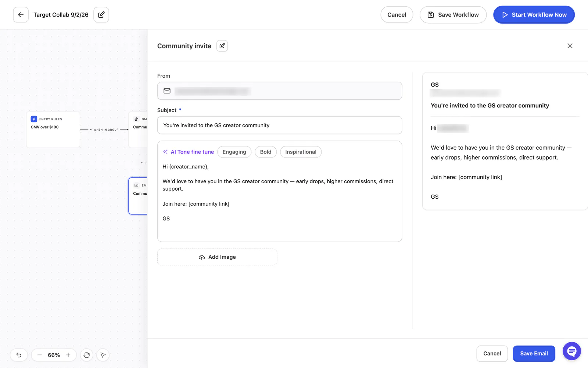Zoom out canvas with minus icon
The height and width of the screenshot is (368, 588).
(x=40, y=355)
